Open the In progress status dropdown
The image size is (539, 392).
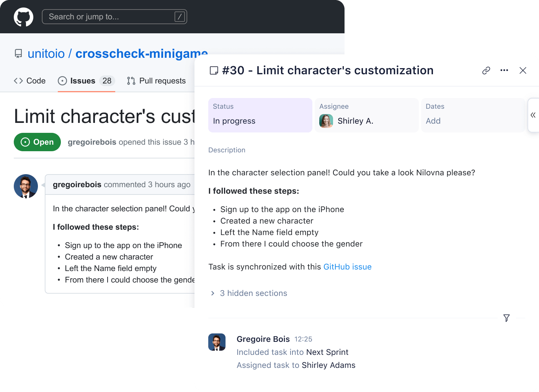point(260,115)
